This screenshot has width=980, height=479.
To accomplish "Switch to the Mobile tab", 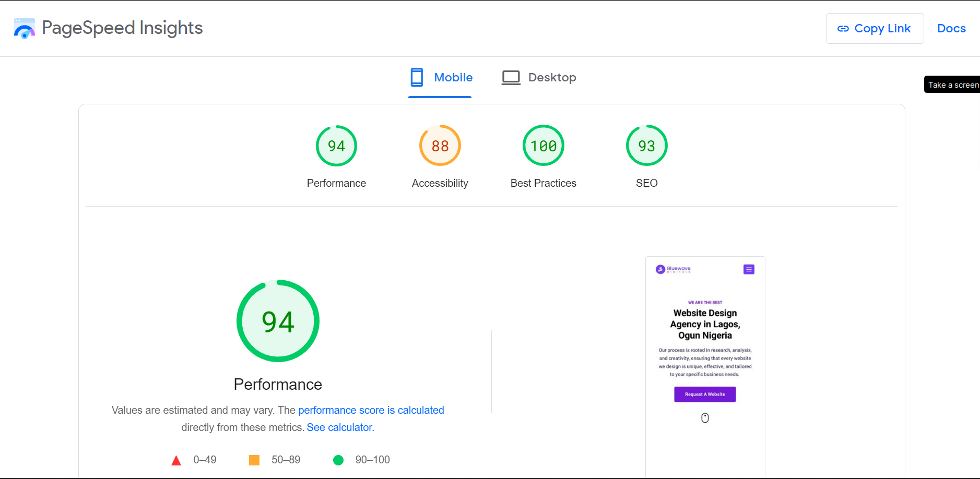I will point(453,77).
